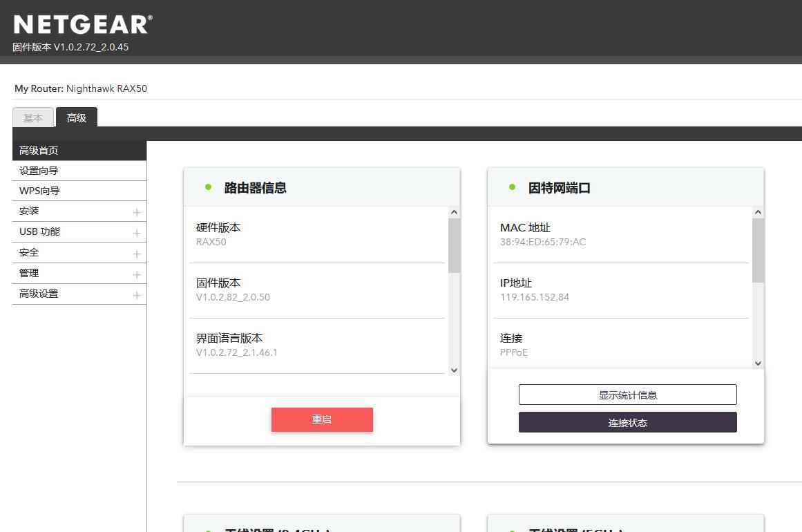Open the WPS向导 menu item
The width and height of the screenshot is (802, 532).
[39, 191]
